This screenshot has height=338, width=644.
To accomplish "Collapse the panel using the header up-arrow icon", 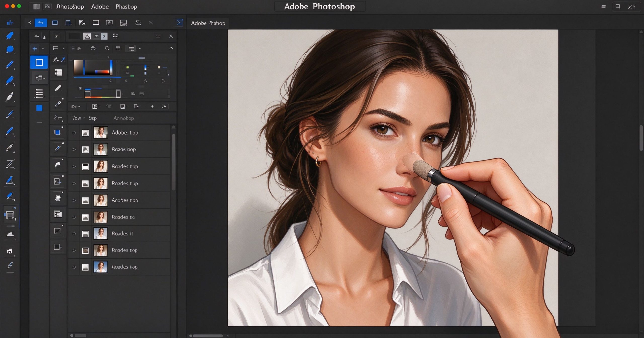I will (158, 36).
